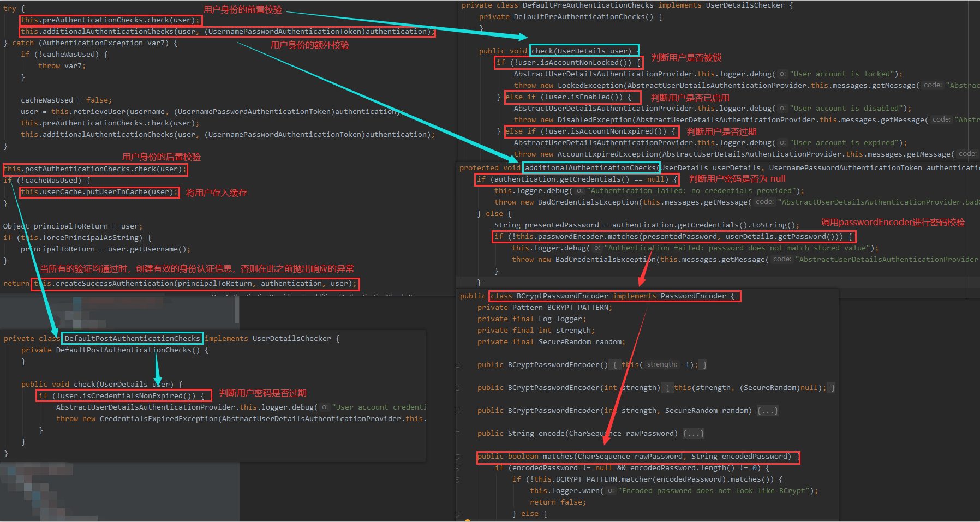Screen dimensions: 980x522
Task: Click 'private DefaultPreAuthenticationChecks()' constructor line
Action: tap(570, 17)
